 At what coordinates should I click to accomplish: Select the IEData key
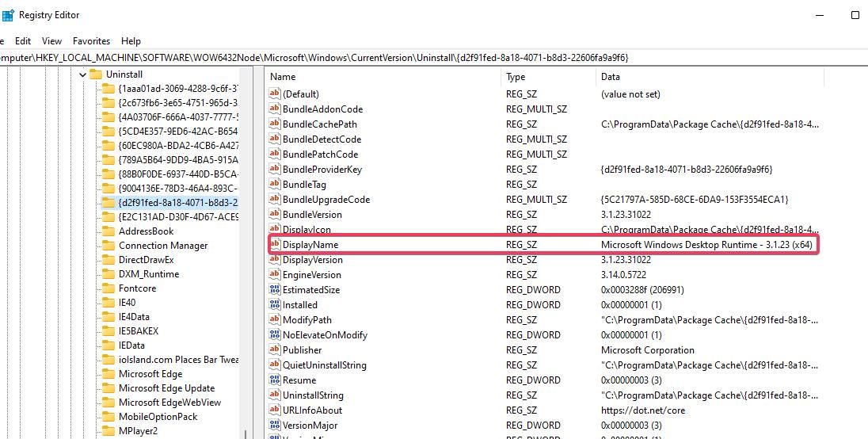click(131, 345)
